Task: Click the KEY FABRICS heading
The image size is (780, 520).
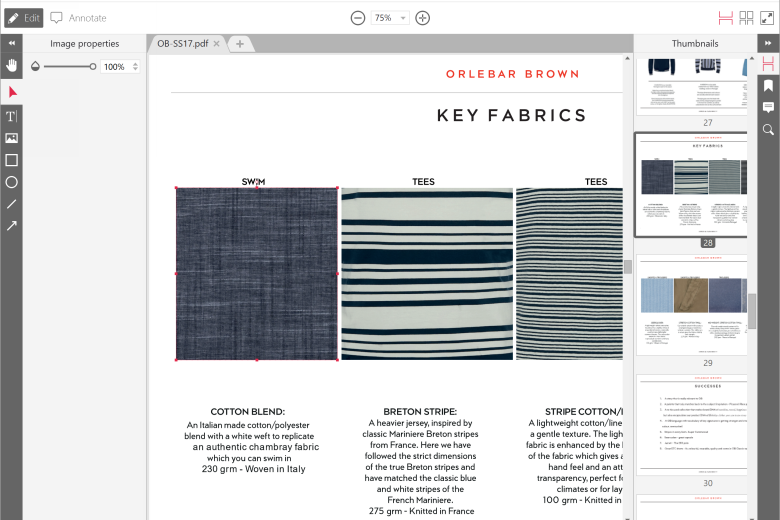Action: (512, 115)
